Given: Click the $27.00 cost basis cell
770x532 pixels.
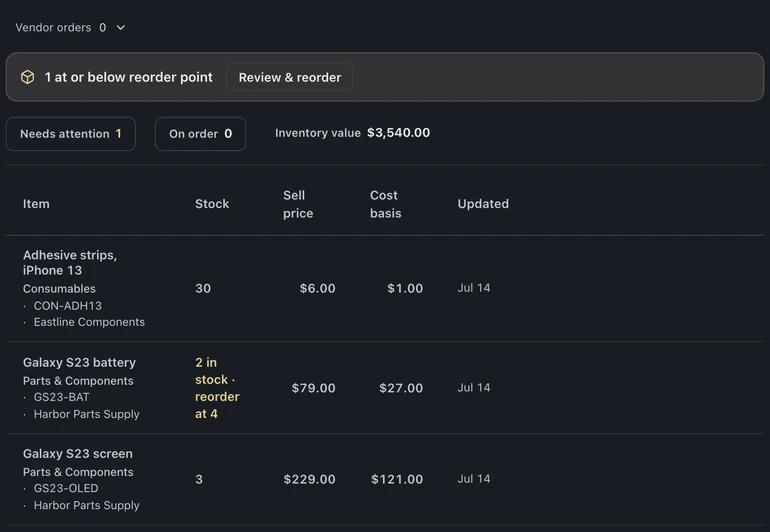Looking at the screenshot, I should coord(401,388).
